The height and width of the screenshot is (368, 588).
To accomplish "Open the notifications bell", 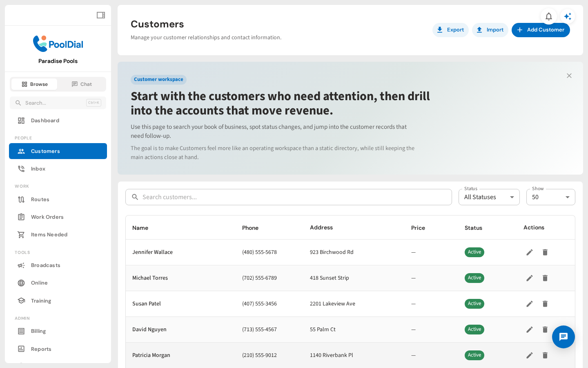I will (549, 16).
